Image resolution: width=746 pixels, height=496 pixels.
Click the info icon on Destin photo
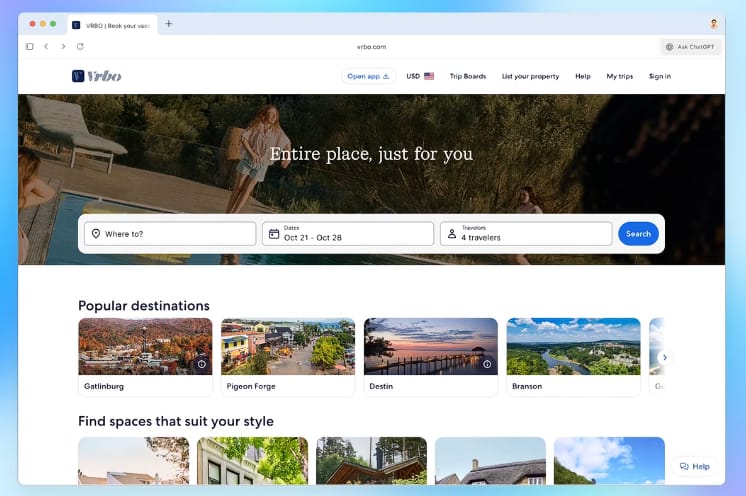coord(487,364)
